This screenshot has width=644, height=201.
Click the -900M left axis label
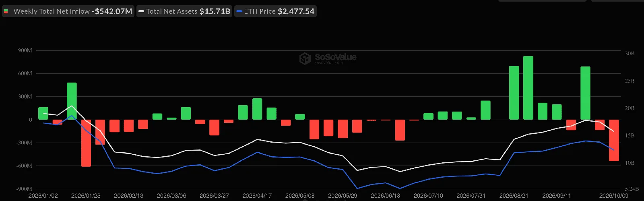click(24, 189)
